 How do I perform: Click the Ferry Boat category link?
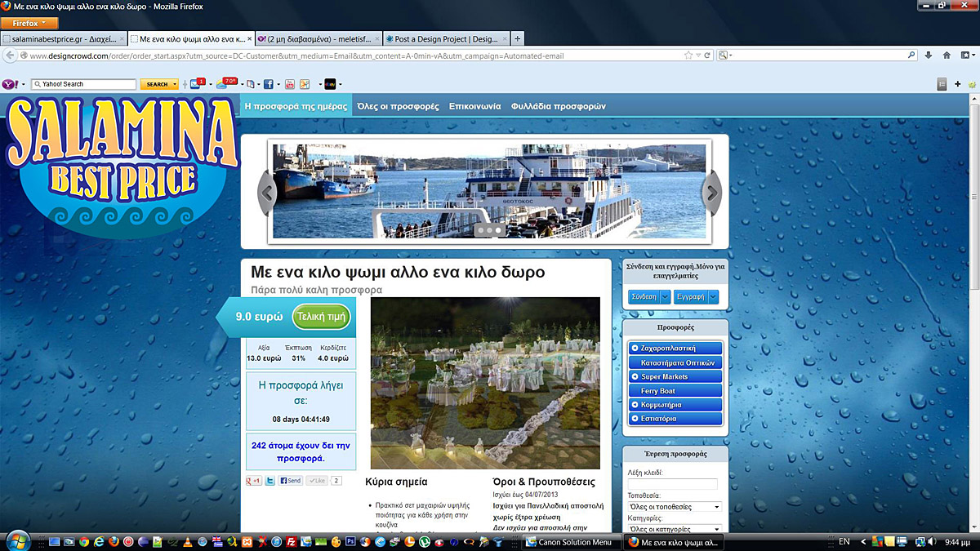point(657,391)
